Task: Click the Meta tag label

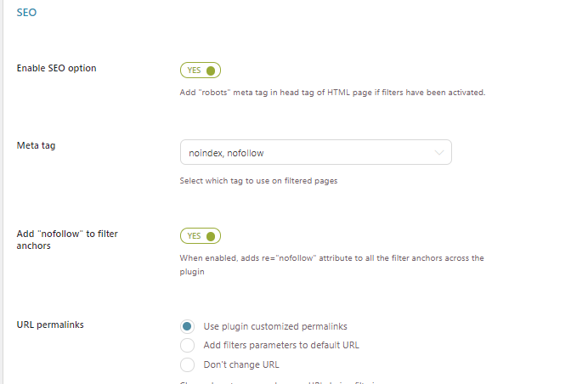Action: 36,145
